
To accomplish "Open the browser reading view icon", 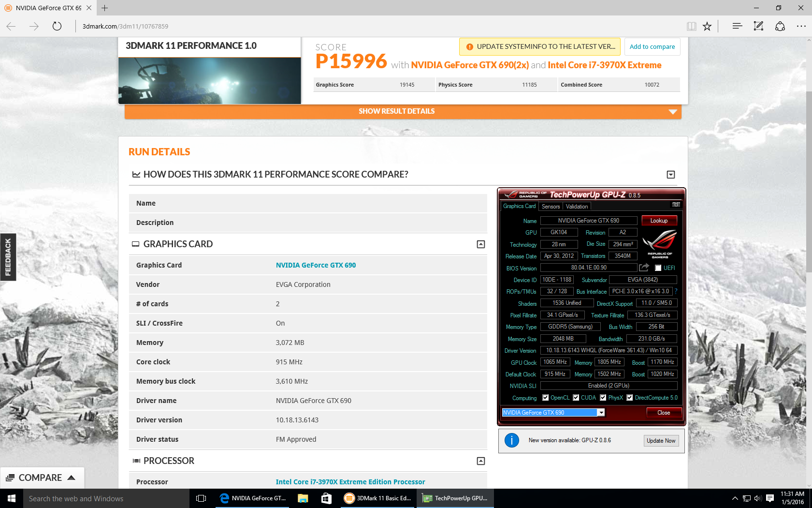I will tap(692, 26).
